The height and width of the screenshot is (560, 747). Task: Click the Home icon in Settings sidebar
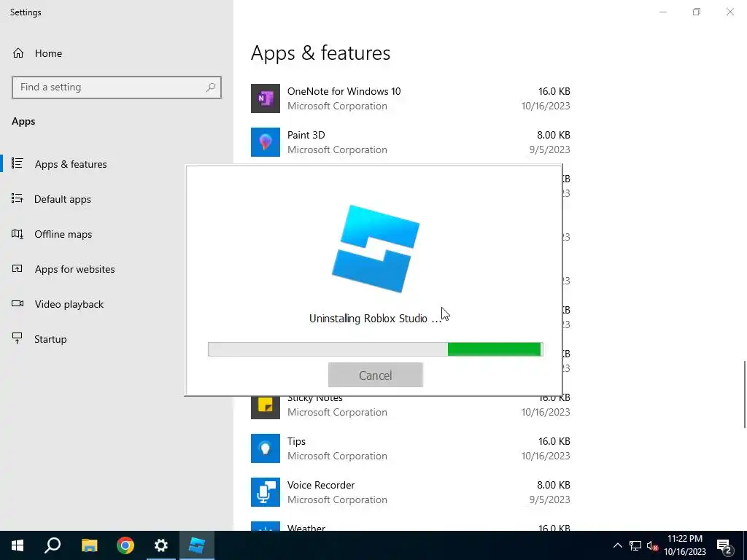(x=18, y=52)
